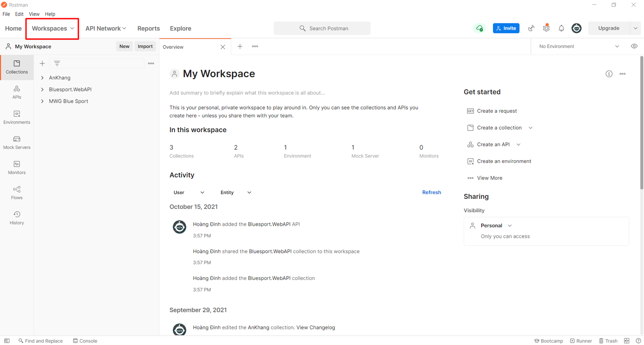Open the APIs sidebar panel
The width and height of the screenshot is (644, 345).
click(17, 92)
